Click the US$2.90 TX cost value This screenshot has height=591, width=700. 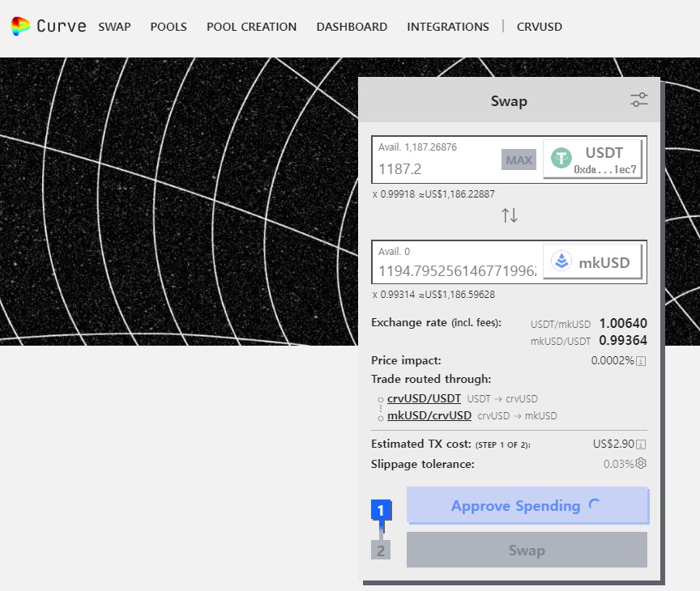[x=613, y=444]
